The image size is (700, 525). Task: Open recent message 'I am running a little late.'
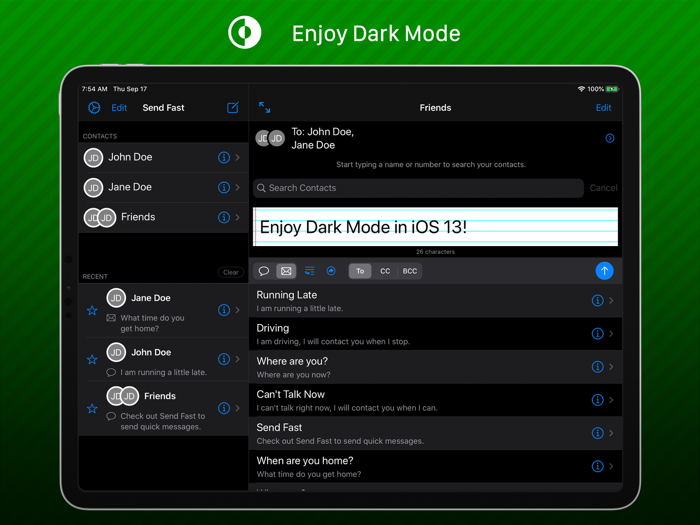click(163, 359)
